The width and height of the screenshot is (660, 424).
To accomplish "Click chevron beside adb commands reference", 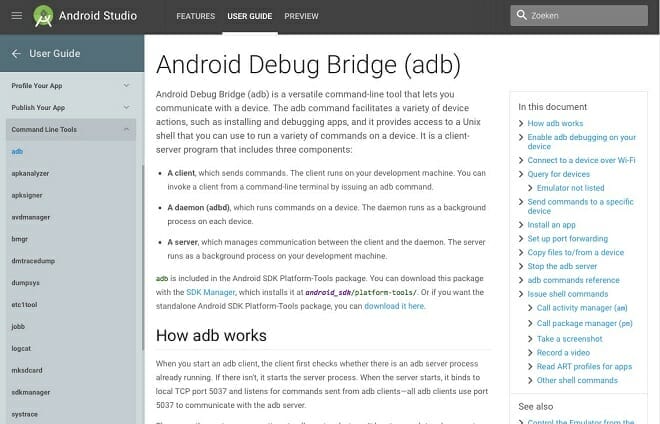I will coord(521,280).
